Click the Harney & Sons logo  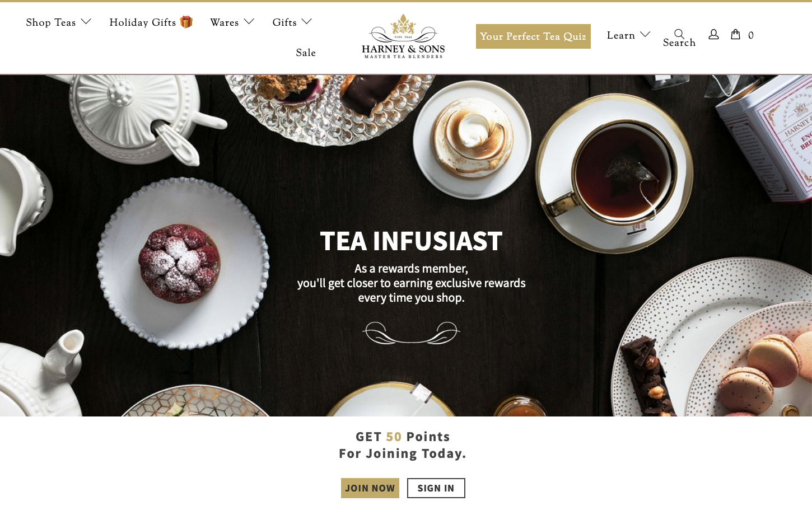(403, 36)
